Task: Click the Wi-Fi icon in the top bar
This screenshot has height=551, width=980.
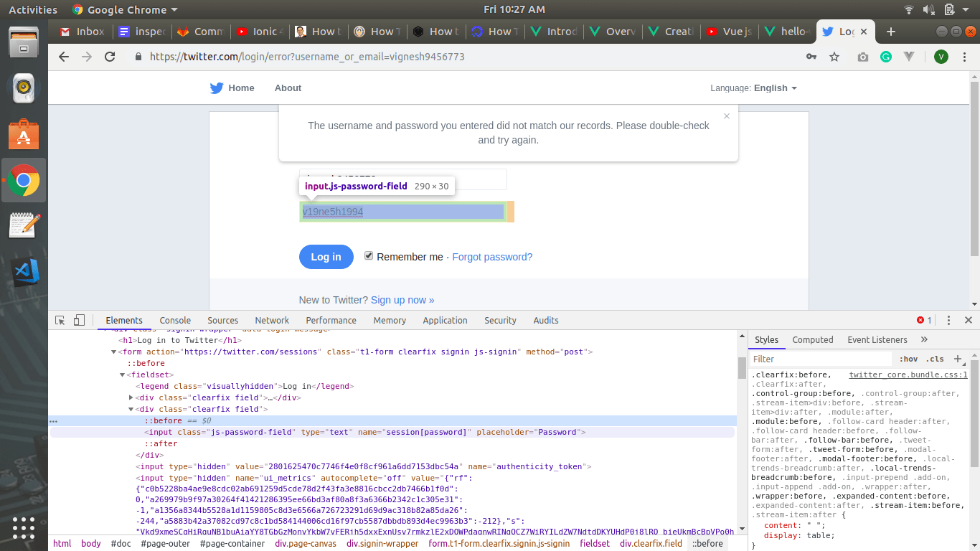Action: pyautogui.click(x=909, y=10)
